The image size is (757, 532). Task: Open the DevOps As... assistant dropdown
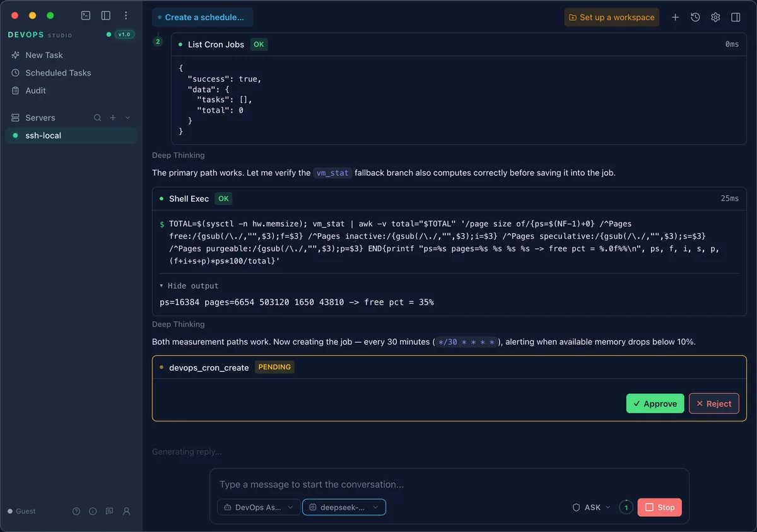click(x=258, y=507)
